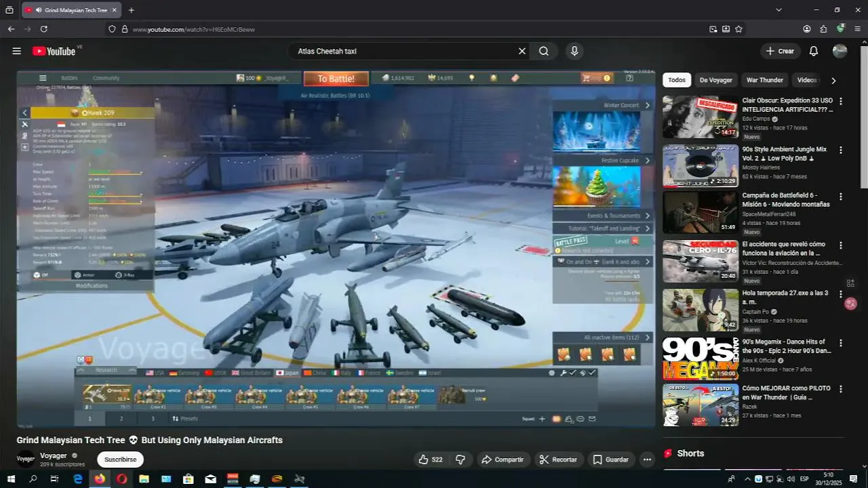Open options menu for 90's Megamix video
Viewport: 868px width, 488px height.
[841, 343]
